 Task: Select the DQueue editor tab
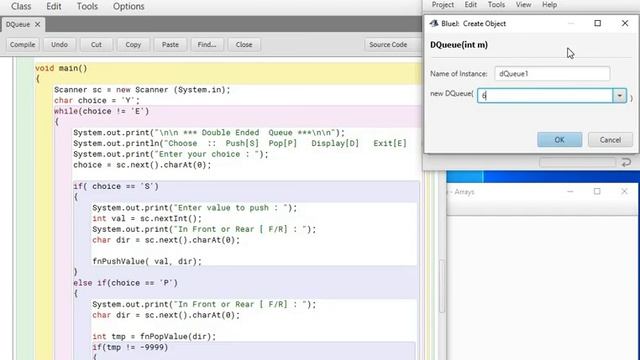(x=18, y=24)
